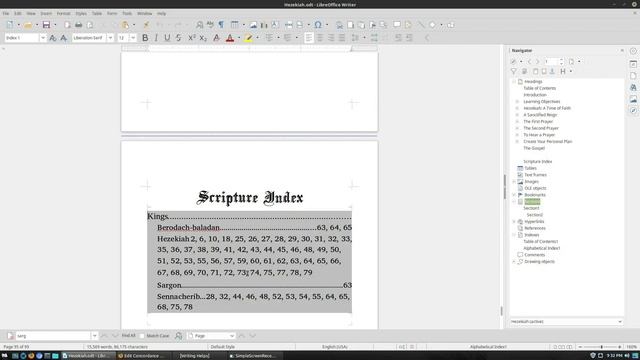The image size is (640, 360).
Task: Open the Navigator active document dropdown
Action: coord(566,322)
